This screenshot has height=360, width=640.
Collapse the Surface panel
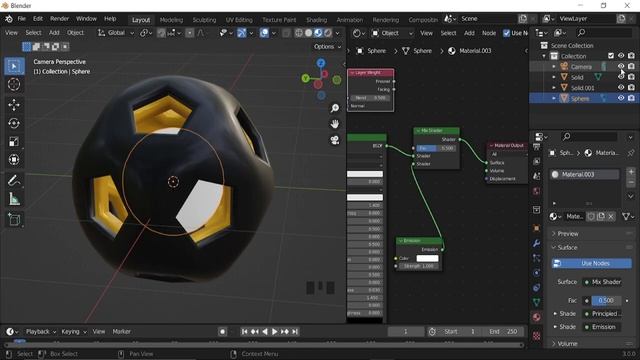click(x=567, y=247)
